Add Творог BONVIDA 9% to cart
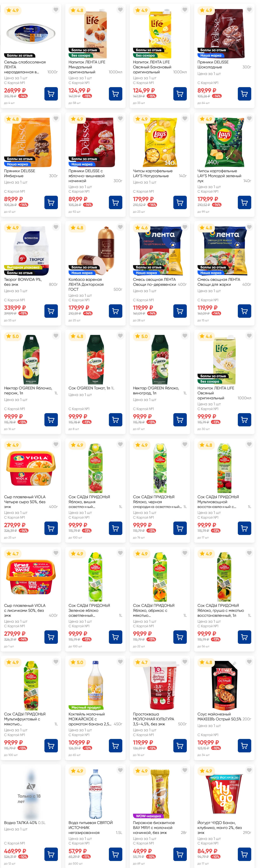The image size is (262, 868). point(51,311)
